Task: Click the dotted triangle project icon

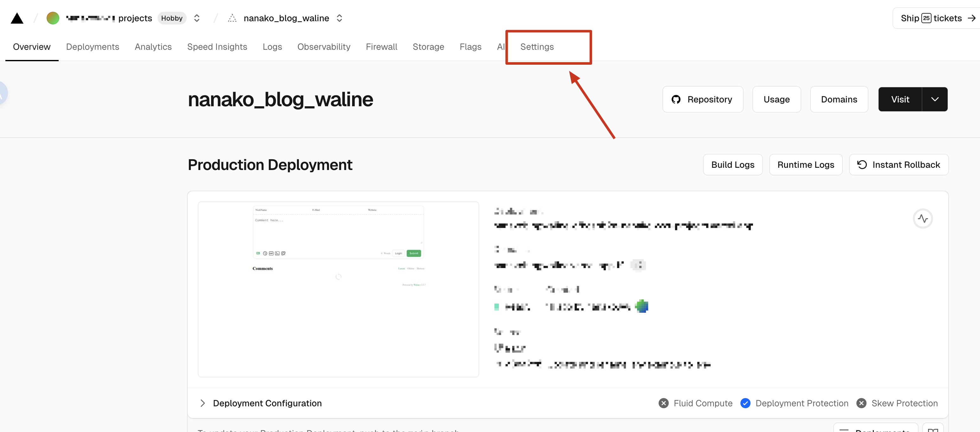Action: point(232,18)
